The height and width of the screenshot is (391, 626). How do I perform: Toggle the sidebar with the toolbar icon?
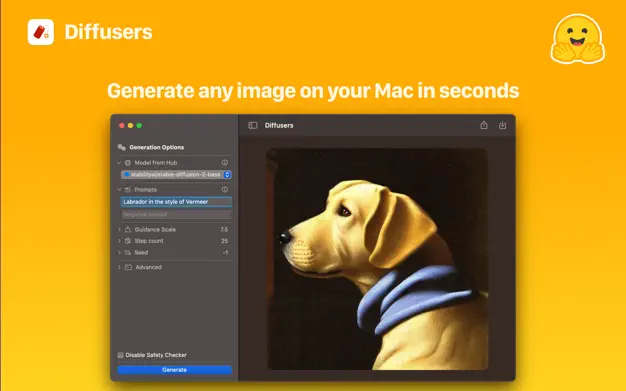click(x=253, y=125)
